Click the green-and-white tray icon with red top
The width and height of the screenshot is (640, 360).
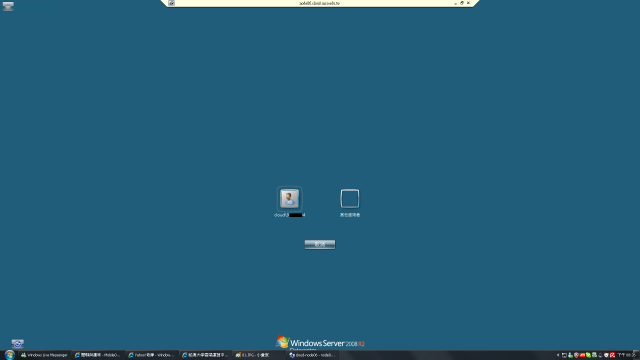606,355
